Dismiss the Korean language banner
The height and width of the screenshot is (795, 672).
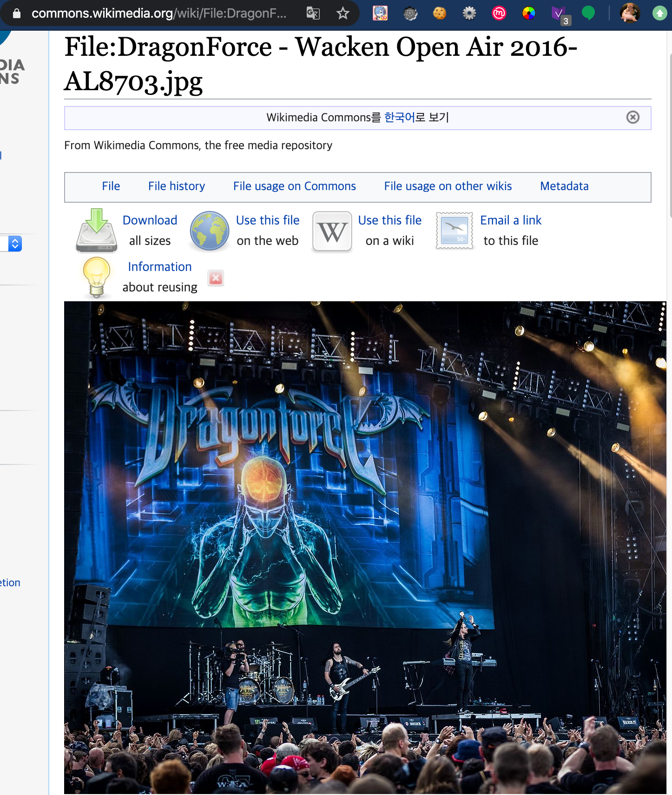632,117
